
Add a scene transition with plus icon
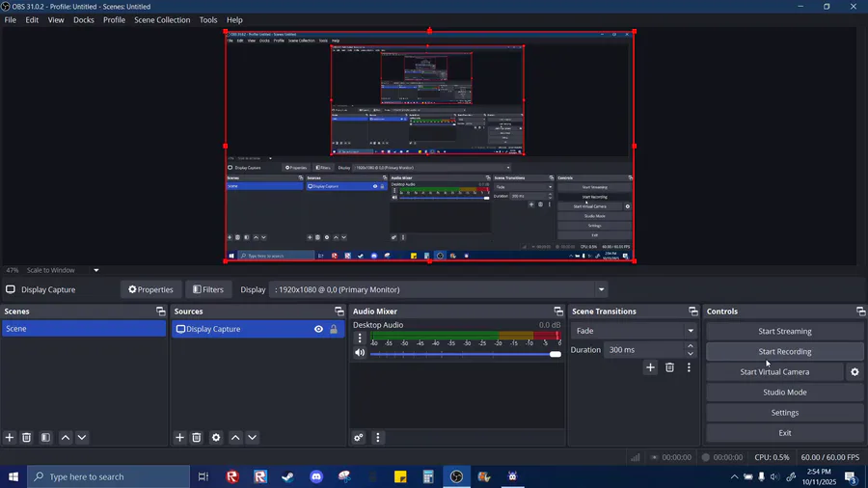point(650,367)
